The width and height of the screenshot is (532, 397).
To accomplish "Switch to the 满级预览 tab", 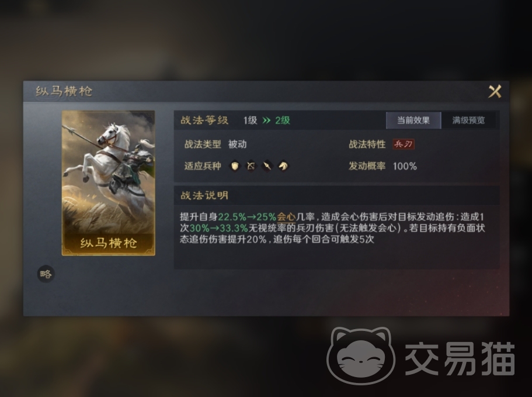I will [468, 120].
